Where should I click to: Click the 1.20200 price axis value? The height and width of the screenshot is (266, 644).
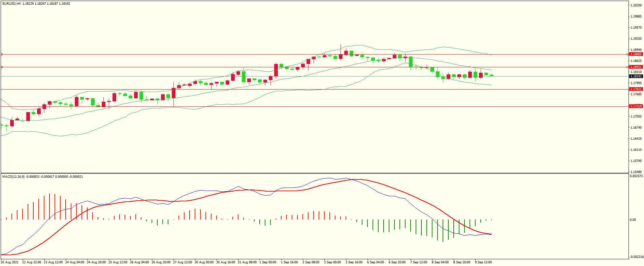point(636,5)
